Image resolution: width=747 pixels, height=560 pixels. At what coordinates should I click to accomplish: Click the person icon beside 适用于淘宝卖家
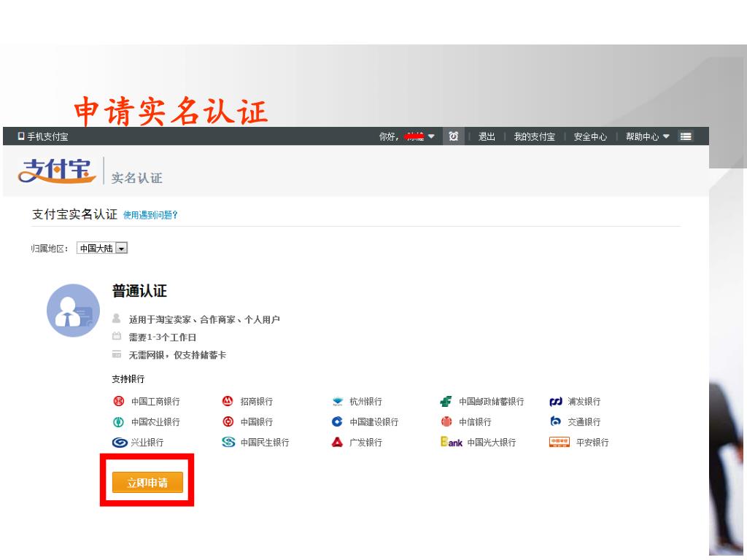click(x=116, y=318)
